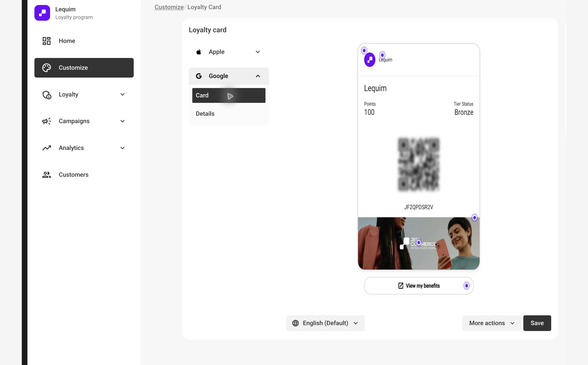This screenshot has height=365, width=588.
Task: Click the Customers people icon
Action: coord(47,175)
